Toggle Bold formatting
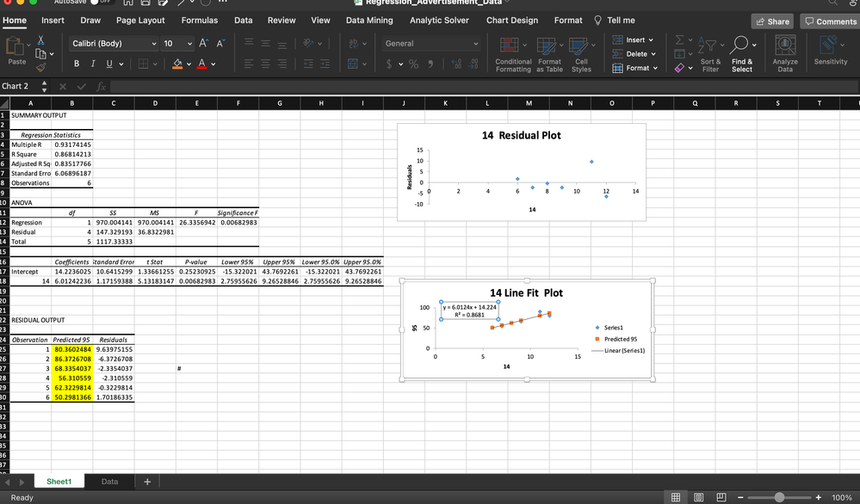860x504 pixels. 77,64
